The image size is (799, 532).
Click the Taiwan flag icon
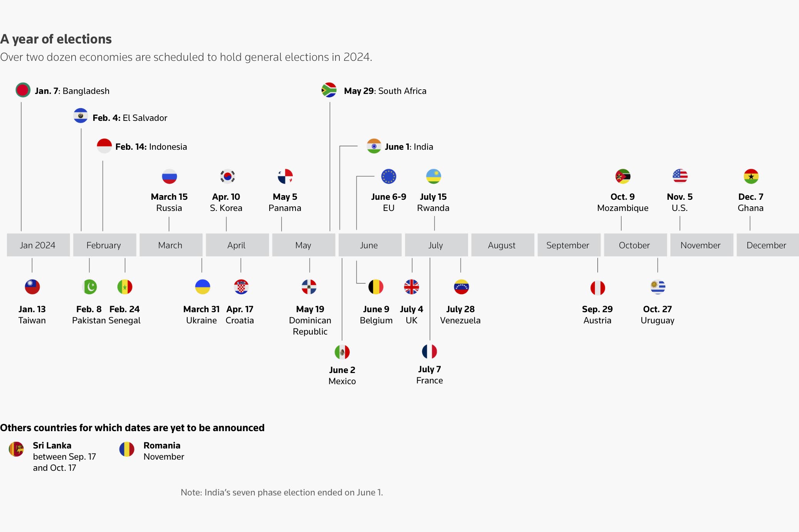point(32,287)
